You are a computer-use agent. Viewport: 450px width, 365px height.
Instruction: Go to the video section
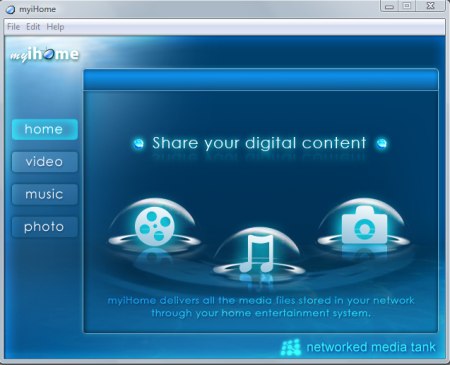click(x=45, y=162)
